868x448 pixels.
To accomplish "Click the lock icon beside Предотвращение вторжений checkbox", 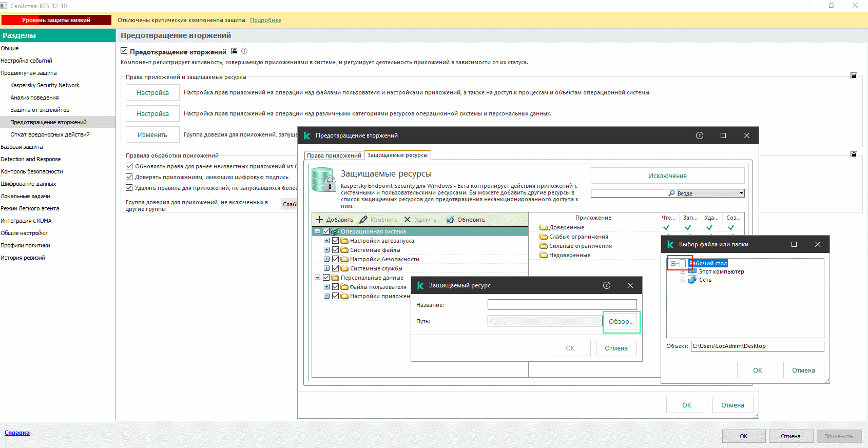I will [x=234, y=51].
